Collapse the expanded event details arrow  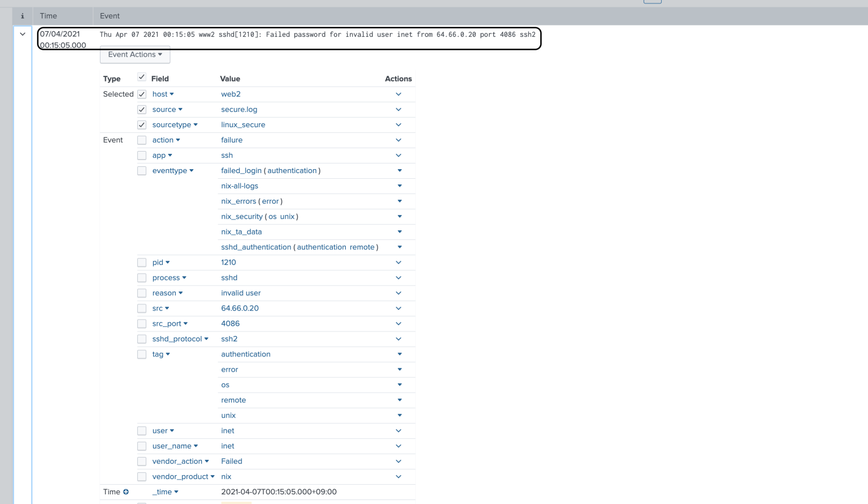(x=22, y=34)
